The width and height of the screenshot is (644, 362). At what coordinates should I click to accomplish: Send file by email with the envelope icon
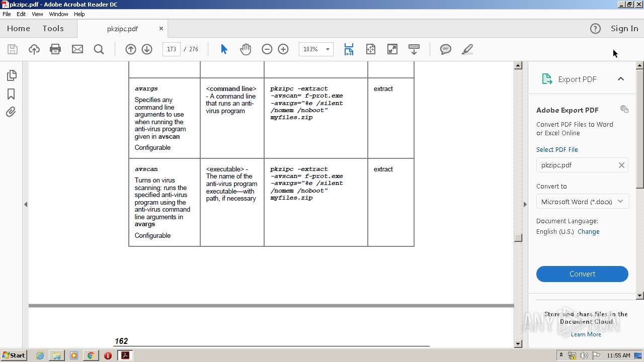(77, 49)
